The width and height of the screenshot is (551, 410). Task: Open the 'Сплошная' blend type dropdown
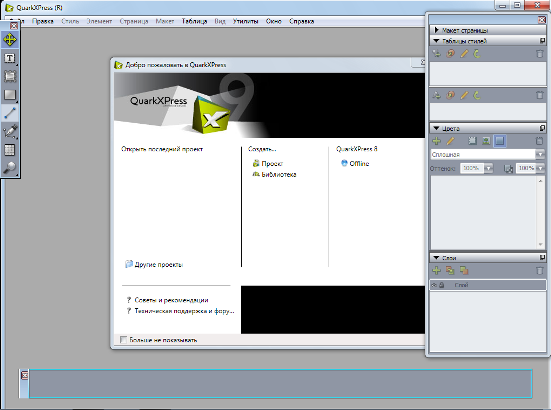point(540,154)
